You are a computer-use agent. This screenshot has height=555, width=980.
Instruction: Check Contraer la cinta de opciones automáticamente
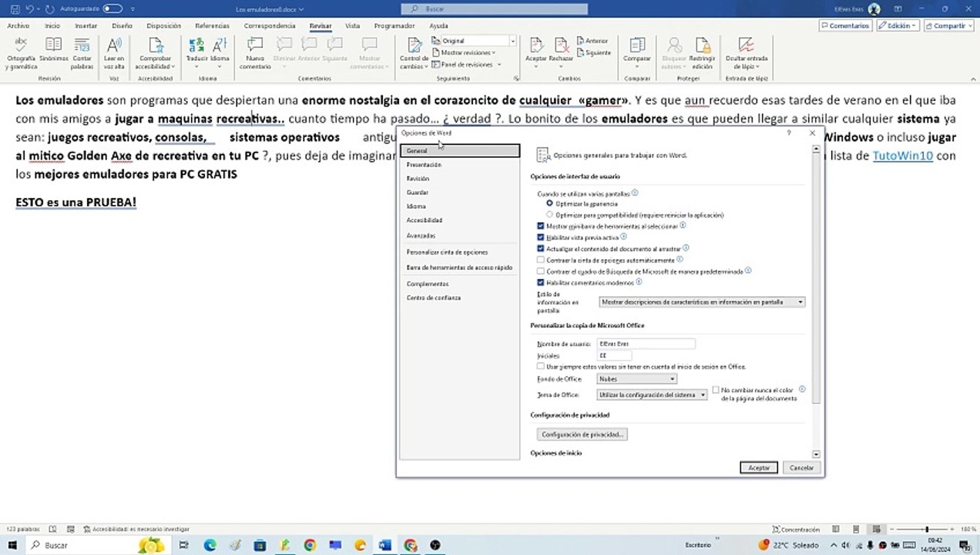click(x=541, y=261)
